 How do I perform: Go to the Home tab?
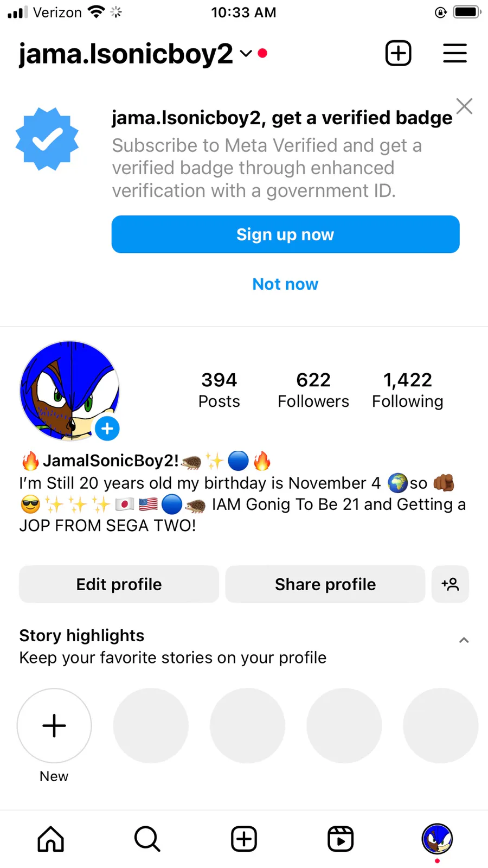tap(51, 839)
